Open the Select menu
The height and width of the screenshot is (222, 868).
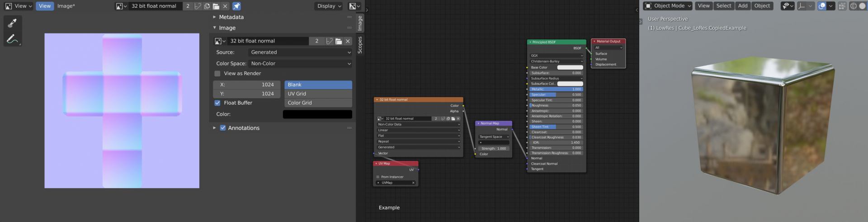point(723,6)
